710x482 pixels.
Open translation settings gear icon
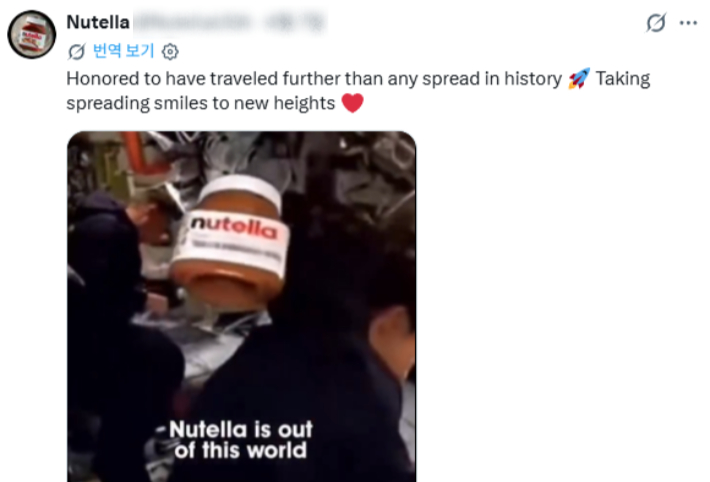pos(170,52)
